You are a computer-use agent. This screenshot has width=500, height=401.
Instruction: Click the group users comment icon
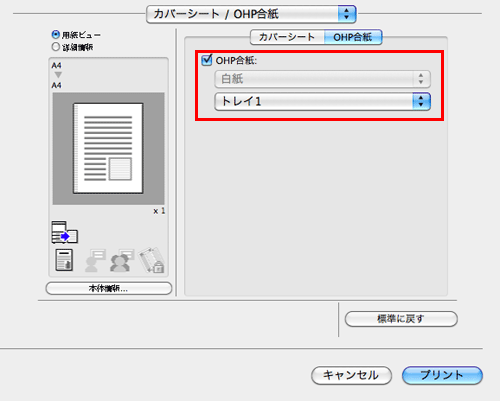click(x=122, y=260)
